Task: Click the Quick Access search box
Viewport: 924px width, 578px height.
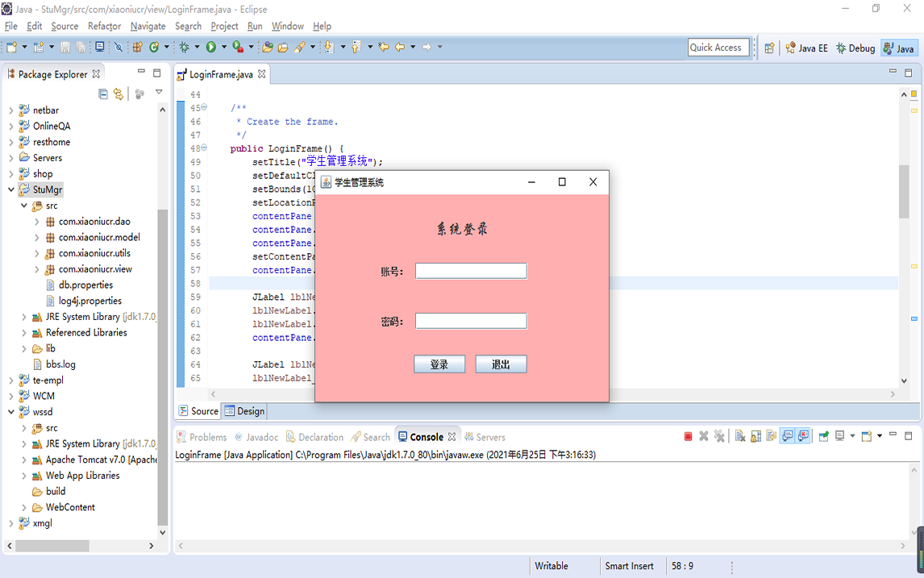Action: click(x=718, y=48)
